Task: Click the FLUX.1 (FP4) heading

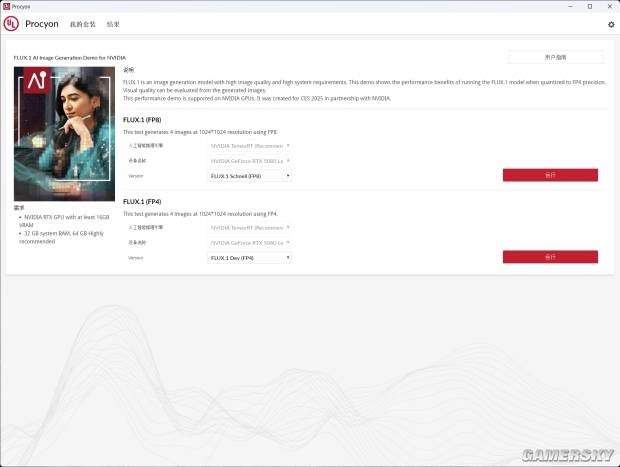Action: point(142,202)
